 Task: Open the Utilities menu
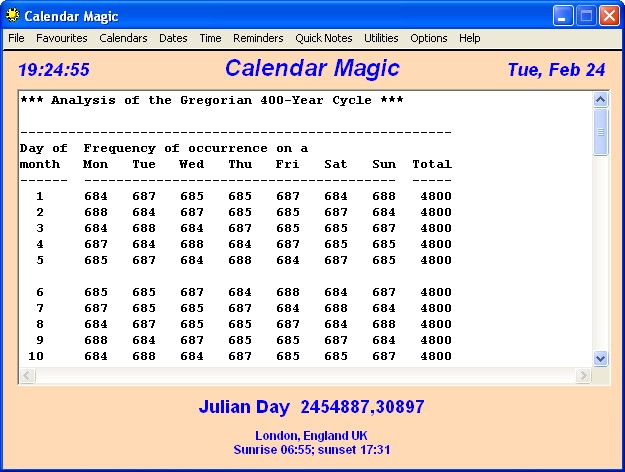381,38
